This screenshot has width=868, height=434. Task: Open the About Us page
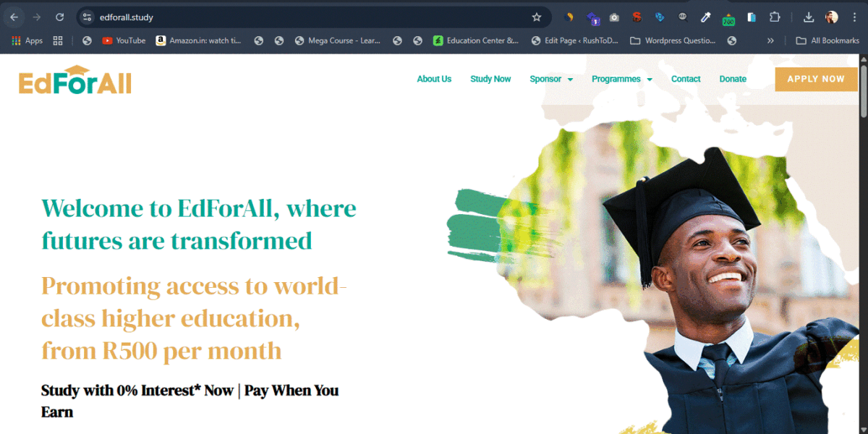434,79
